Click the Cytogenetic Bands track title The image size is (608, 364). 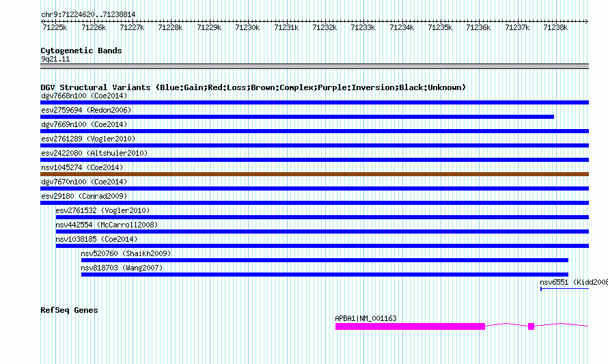point(81,51)
